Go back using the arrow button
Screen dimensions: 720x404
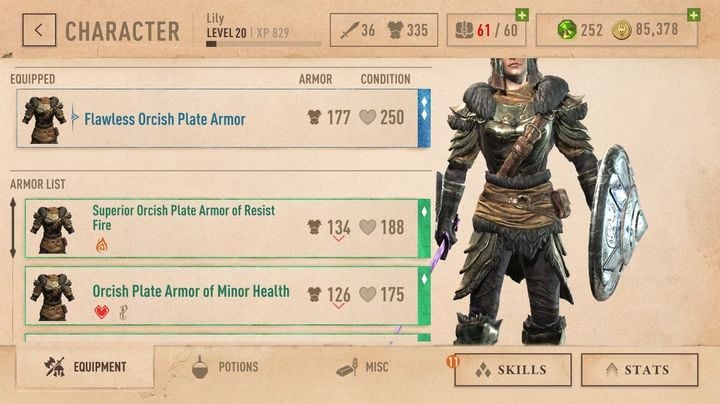click(39, 30)
